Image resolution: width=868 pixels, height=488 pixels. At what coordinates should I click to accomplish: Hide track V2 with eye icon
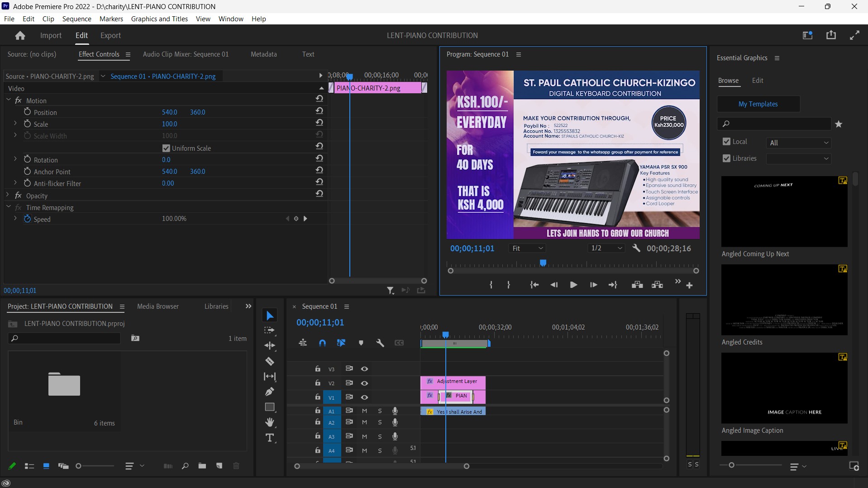(x=364, y=383)
